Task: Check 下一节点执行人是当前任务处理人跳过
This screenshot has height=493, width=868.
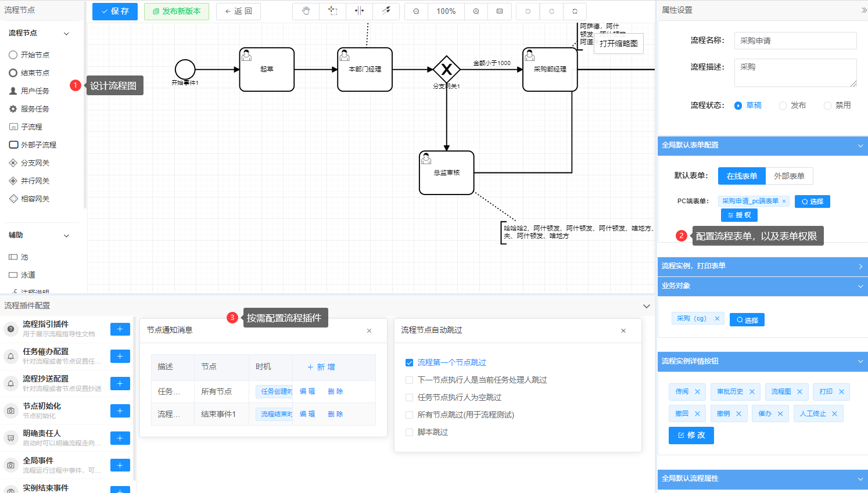Action: click(409, 380)
